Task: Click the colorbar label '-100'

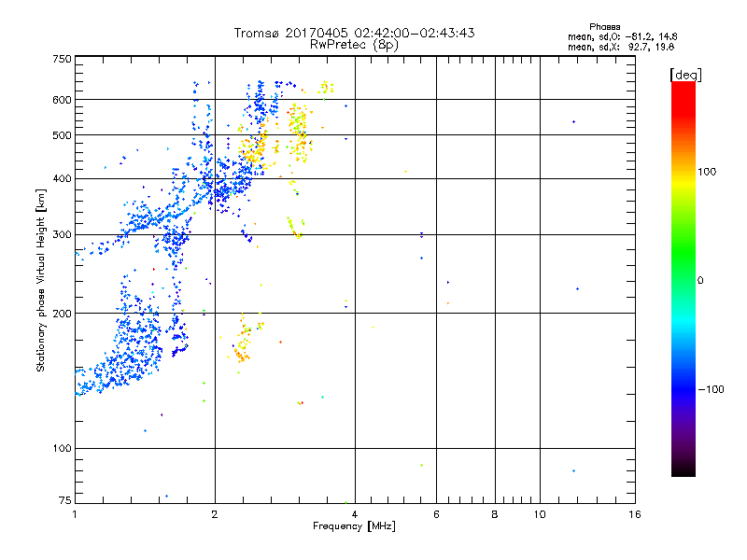Action: (711, 389)
